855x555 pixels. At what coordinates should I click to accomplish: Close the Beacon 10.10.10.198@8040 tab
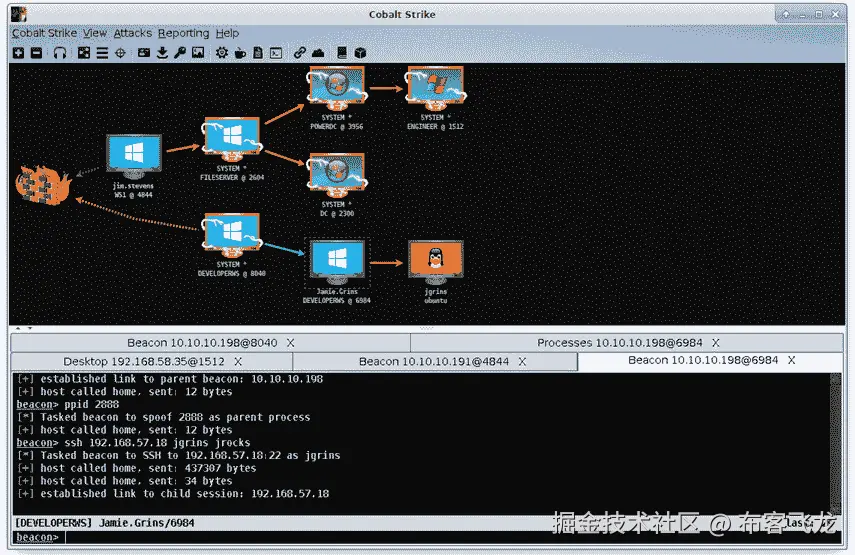[x=291, y=343]
